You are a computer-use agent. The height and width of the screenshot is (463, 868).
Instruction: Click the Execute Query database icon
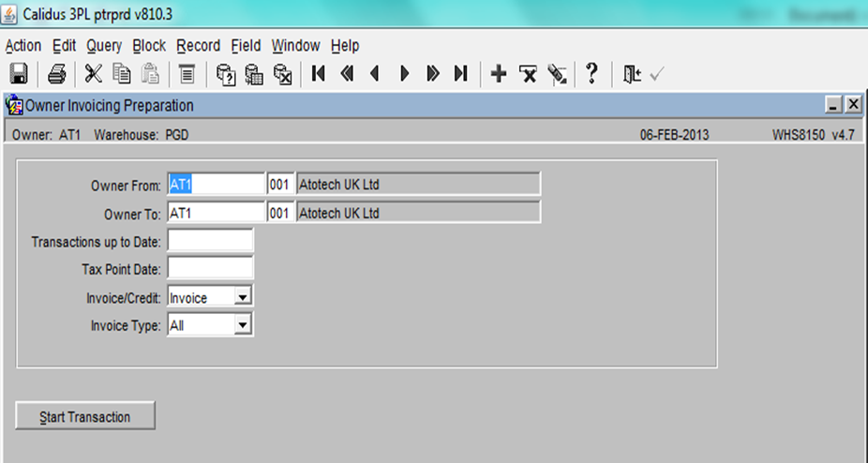pyautogui.click(x=254, y=74)
